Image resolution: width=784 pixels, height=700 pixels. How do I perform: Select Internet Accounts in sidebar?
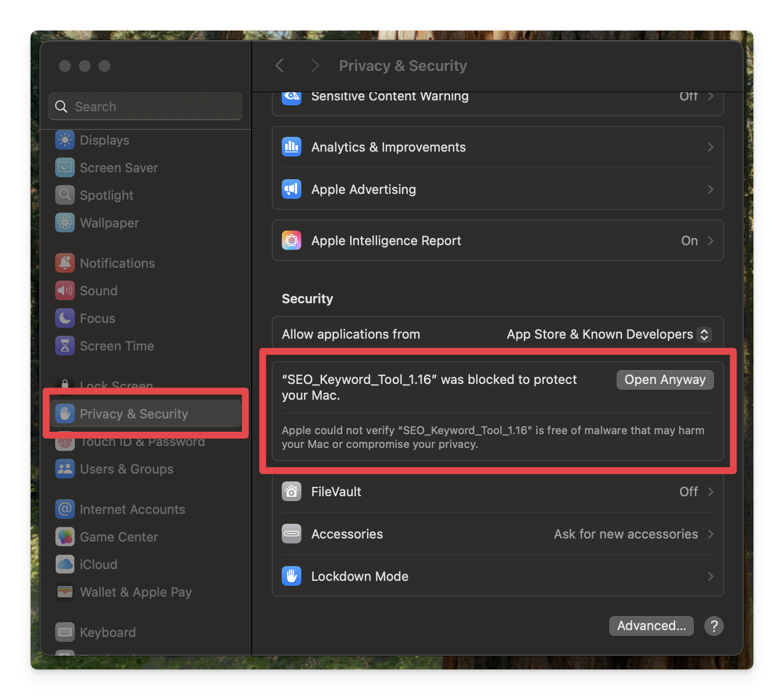[132, 509]
